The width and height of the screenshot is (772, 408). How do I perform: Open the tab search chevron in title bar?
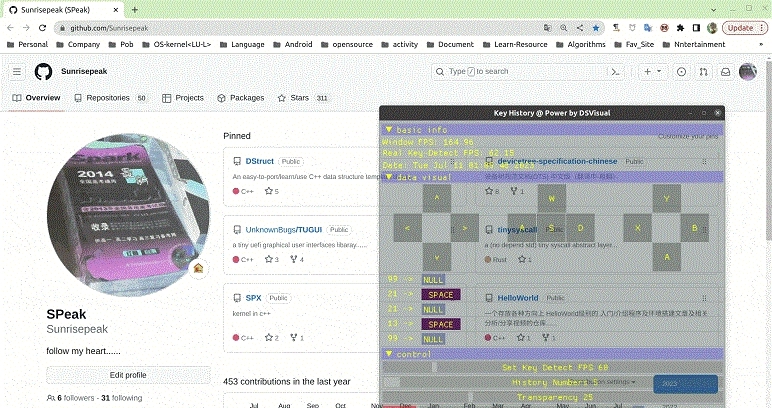click(x=714, y=9)
